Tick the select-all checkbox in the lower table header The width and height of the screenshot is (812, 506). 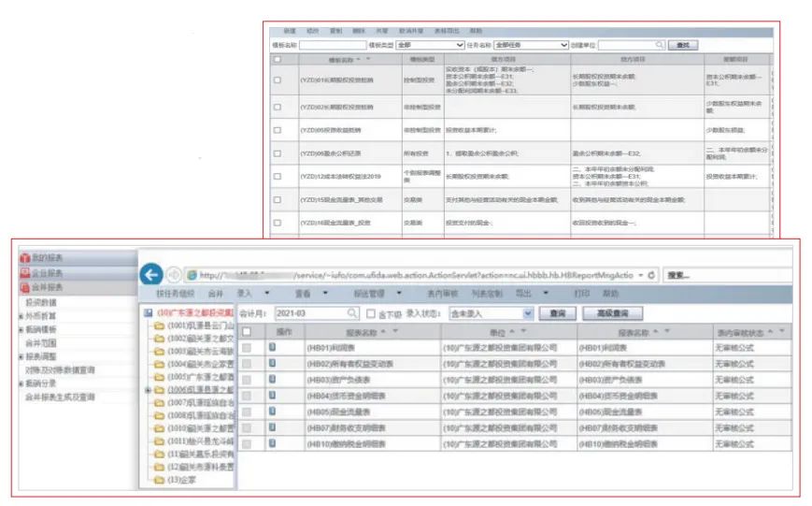click(x=247, y=332)
